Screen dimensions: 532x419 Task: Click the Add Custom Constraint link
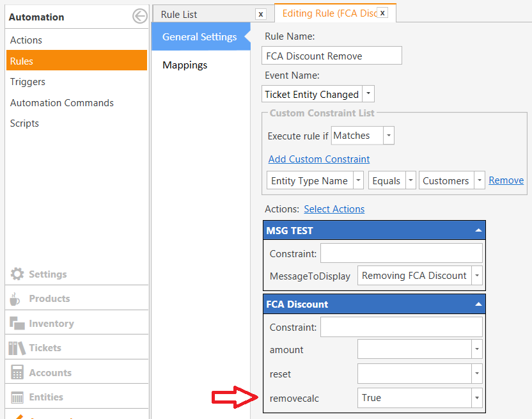[x=319, y=159]
